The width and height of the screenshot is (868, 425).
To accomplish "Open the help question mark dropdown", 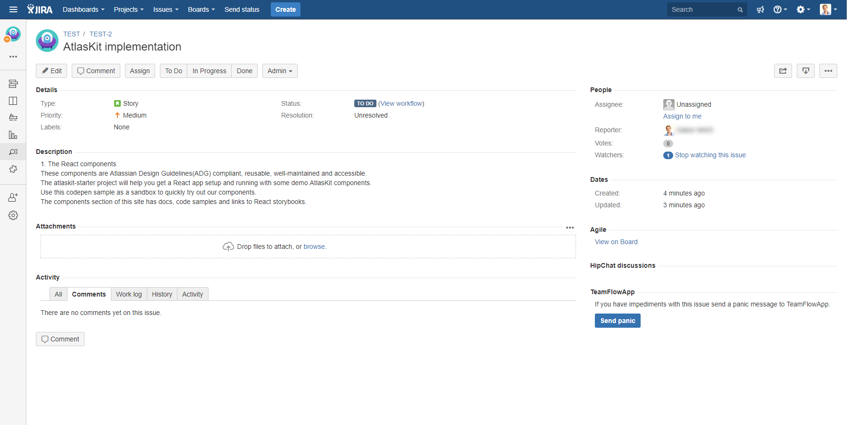I will [780, 9].
